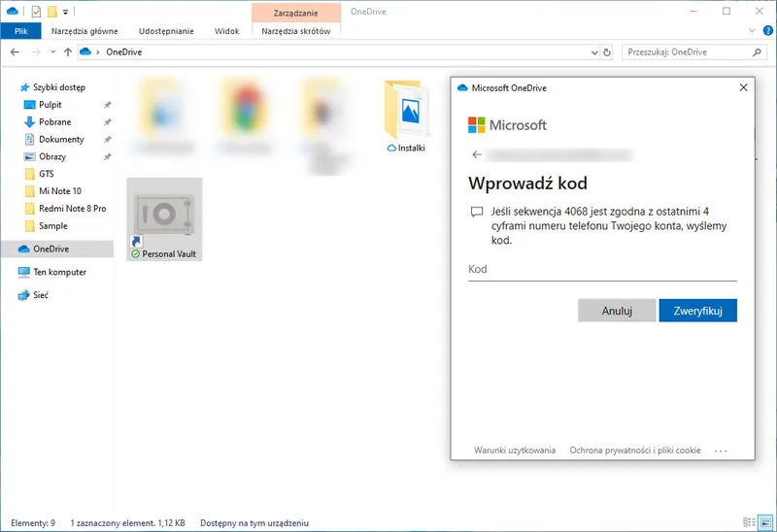The height and width of the screenshot is (532, 777).
Task: Click the Kod input field
Action: pyautogui.click(x=602, y=269)
